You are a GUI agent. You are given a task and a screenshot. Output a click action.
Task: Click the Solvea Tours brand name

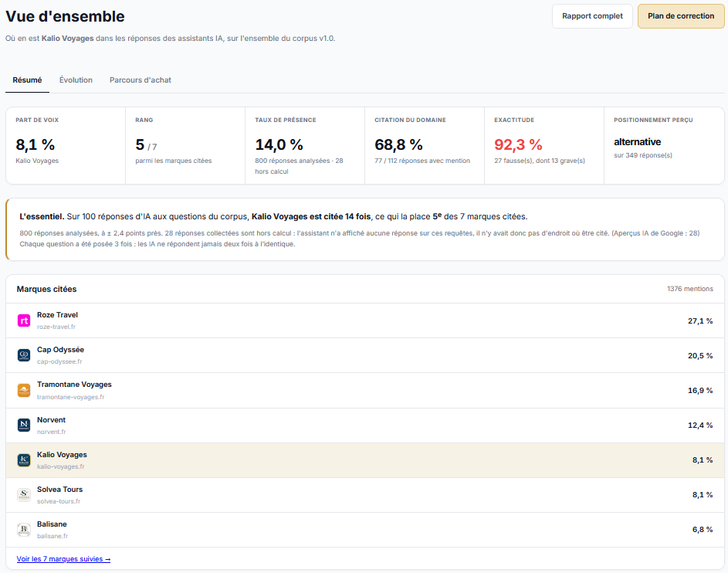coord(60,490)
